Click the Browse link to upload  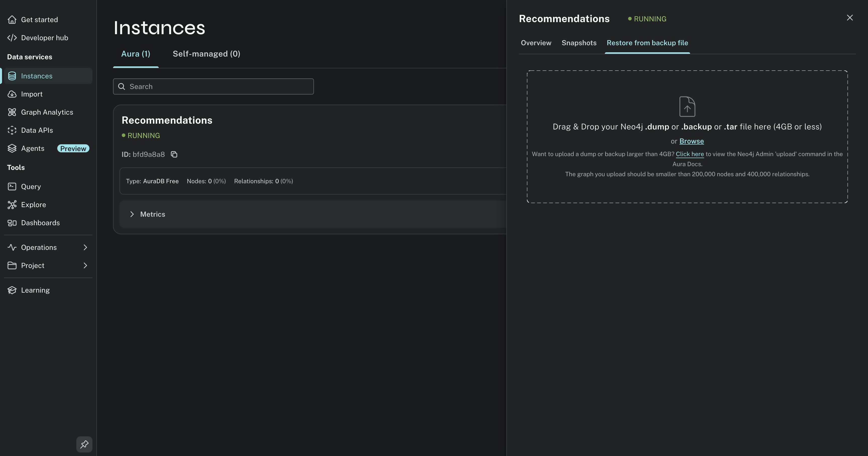coord(691,141)
